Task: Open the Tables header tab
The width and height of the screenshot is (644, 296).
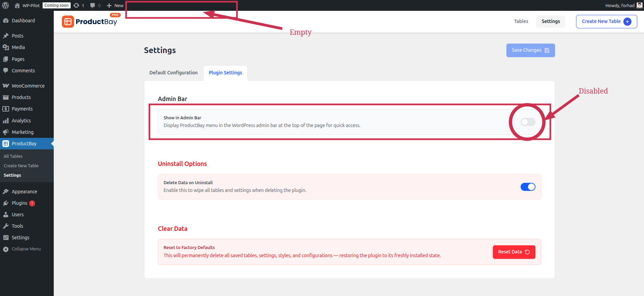Action: [521, 21]
